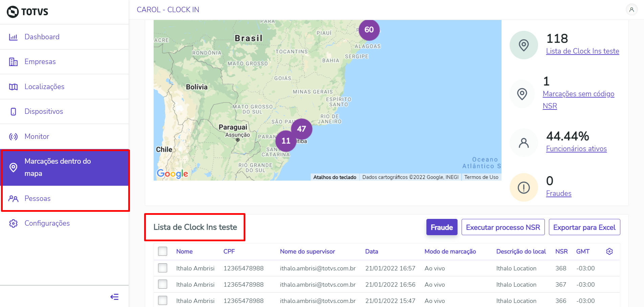Open the Dashboard menu item

pos(42,37)
